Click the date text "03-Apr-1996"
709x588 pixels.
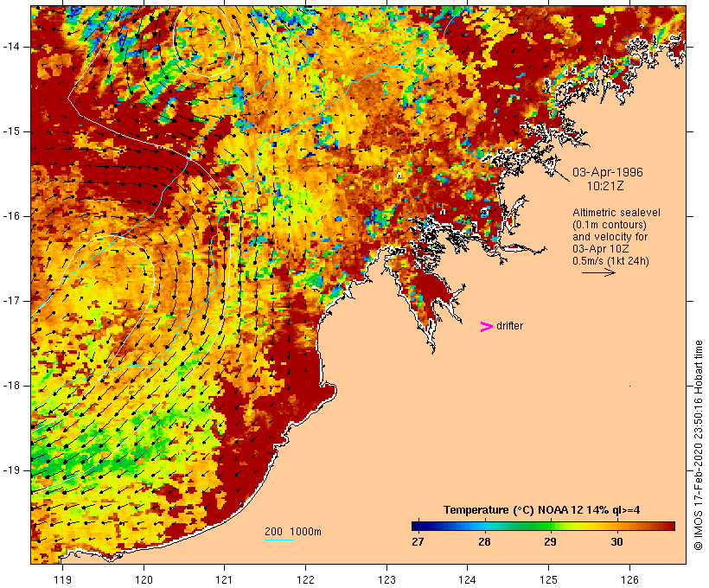pyautogui.click(x=608, y=172)
